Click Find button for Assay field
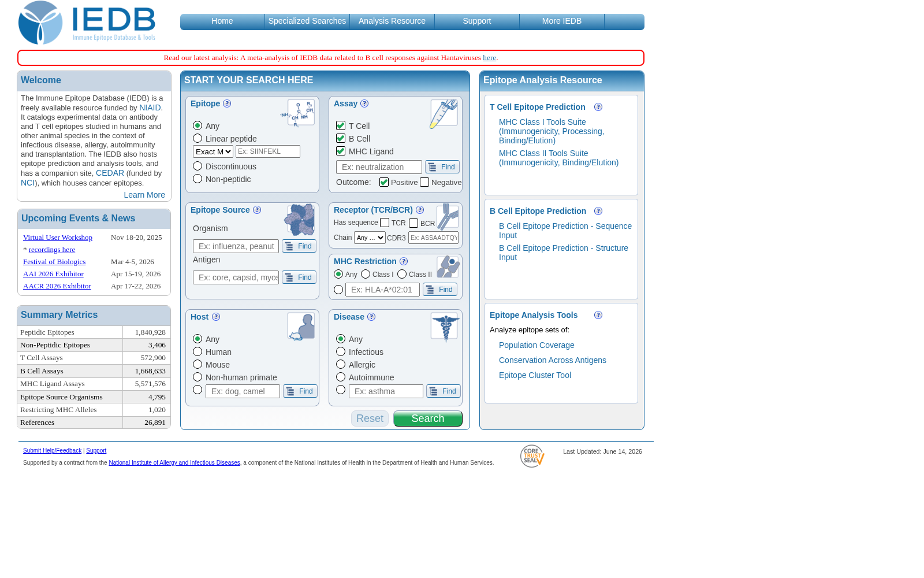Image resolution: width=924 pixels, height=578 pixels. [442, 167]
